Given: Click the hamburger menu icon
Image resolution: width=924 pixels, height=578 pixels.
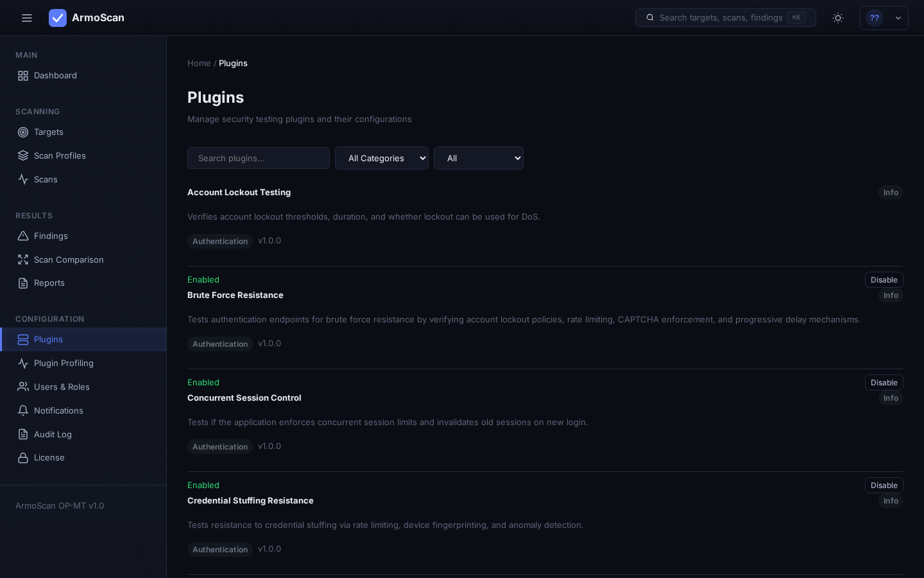Looking at the screenshot, I should coord(27,18).
